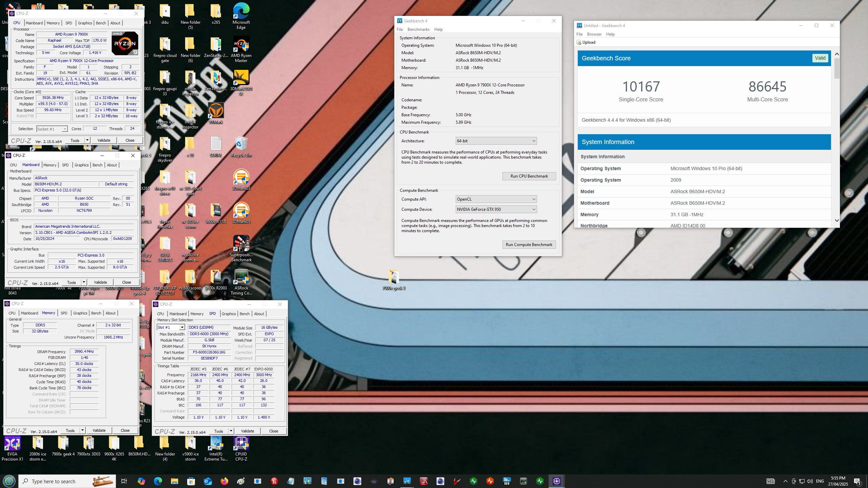Screen dimensions: 868x488
Task: Open the GEEK SERIALS folder
Action: click(x=165, y=249)
